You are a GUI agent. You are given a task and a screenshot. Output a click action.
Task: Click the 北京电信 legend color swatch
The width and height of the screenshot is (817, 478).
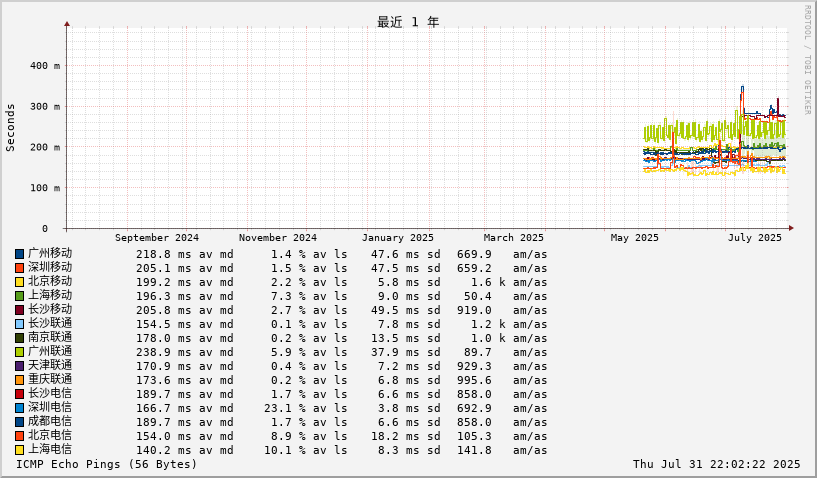(19, 436)
